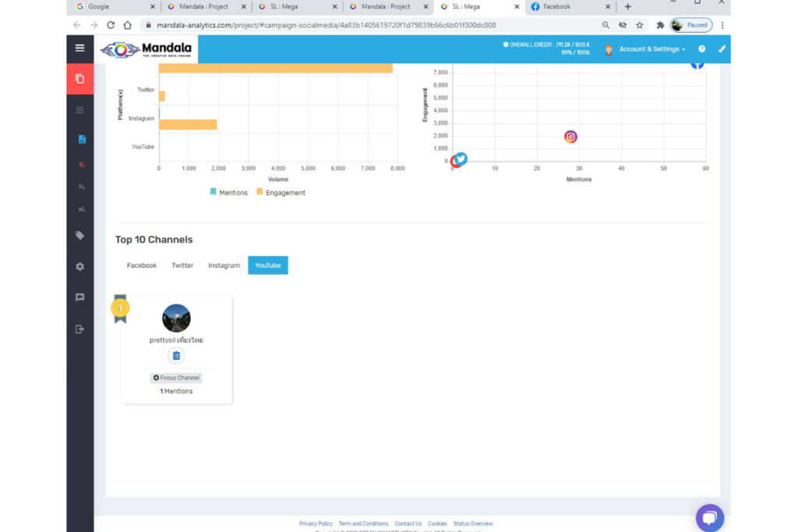Viewport: 798px width, 532px height.
Task: Click the Twitter engagement orange bar
Action: (162, 96)
